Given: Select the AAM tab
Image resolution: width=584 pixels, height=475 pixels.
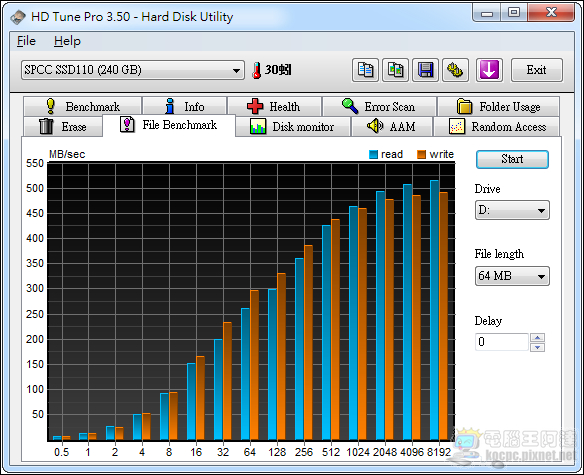Looking at the screenshot, I should [391, 127].
